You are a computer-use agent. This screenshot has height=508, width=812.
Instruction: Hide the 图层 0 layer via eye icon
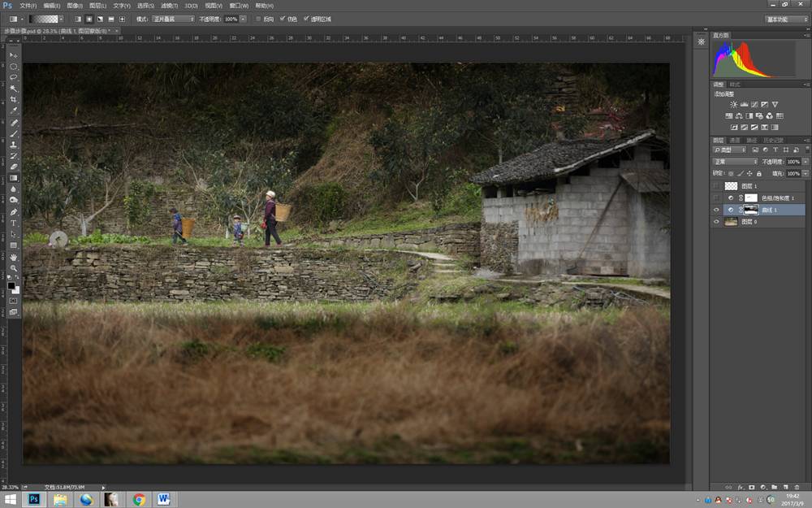tap(716, 221)
